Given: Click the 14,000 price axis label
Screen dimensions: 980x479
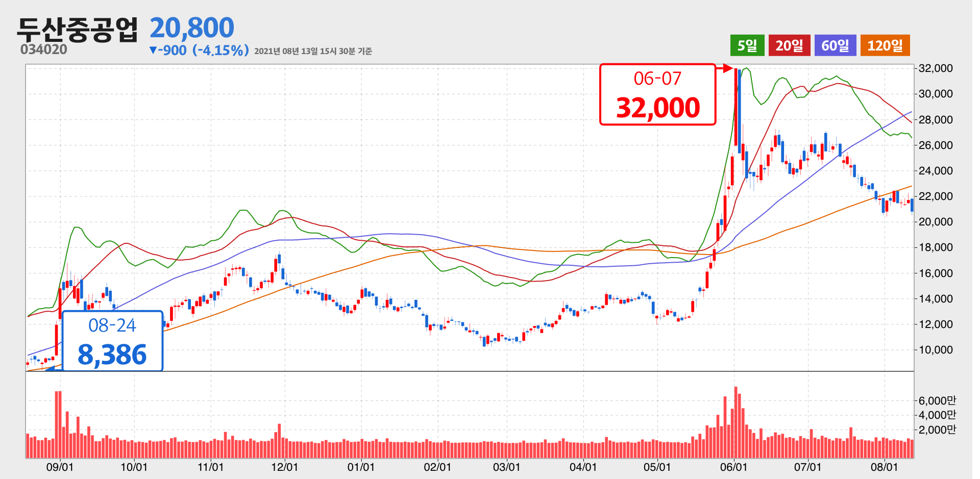Looking at the screenshot, I should [x=936, y=299].
